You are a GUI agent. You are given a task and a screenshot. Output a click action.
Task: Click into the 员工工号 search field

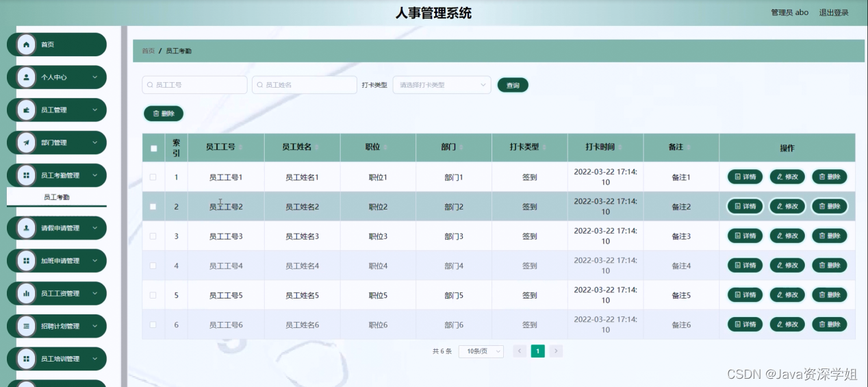[194, 85]
